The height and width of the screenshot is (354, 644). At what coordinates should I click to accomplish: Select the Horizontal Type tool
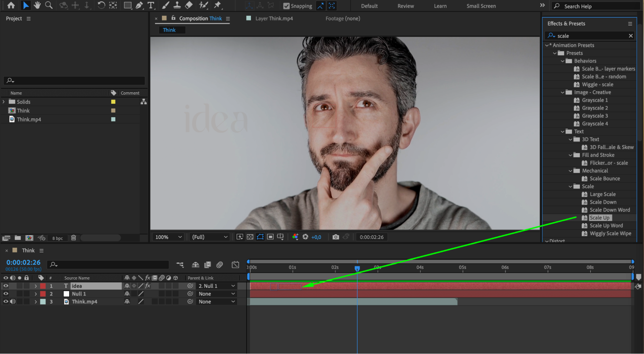click(x=150, y=5)
